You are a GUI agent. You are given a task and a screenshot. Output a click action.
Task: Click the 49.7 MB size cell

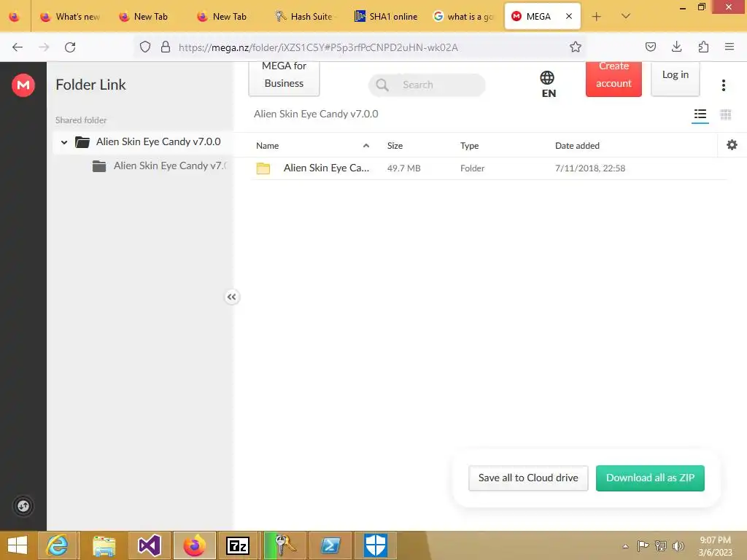pos(403,168)
